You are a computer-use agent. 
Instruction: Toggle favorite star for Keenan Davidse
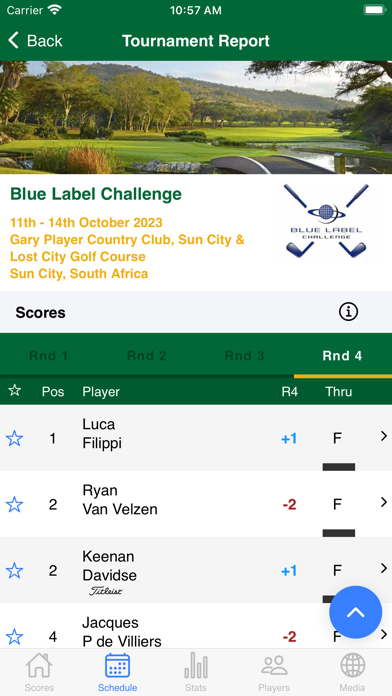point(14,570)
